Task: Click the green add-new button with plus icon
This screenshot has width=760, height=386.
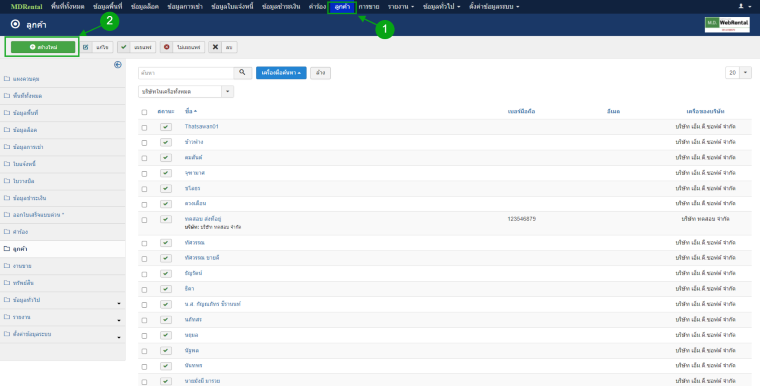Action: pos(43,47)
